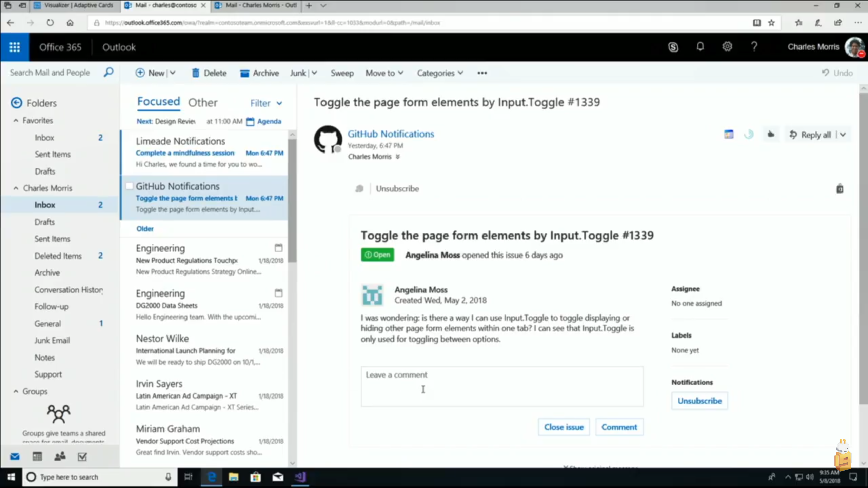868x488 pixels.
Task: Switch to the Other inbox tab
Action: [203, 102]
